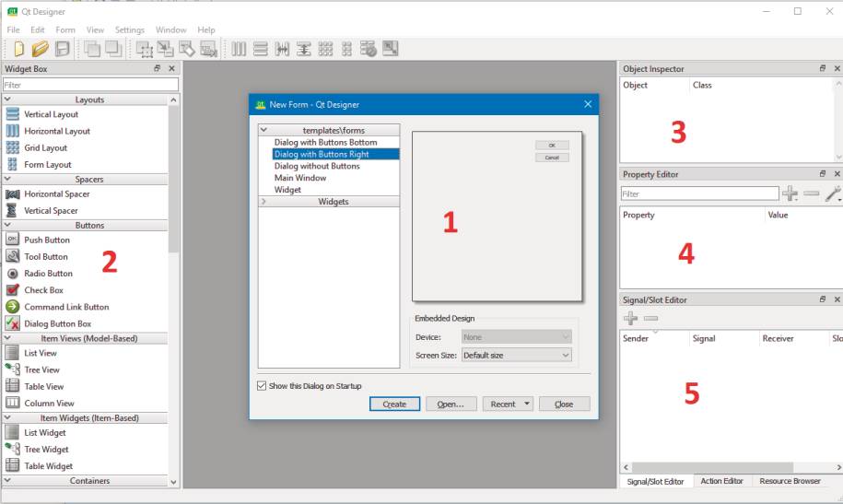Click the Property Editor minus remove icon
This screenshot has width=843, height=504.
pos(812,193)
